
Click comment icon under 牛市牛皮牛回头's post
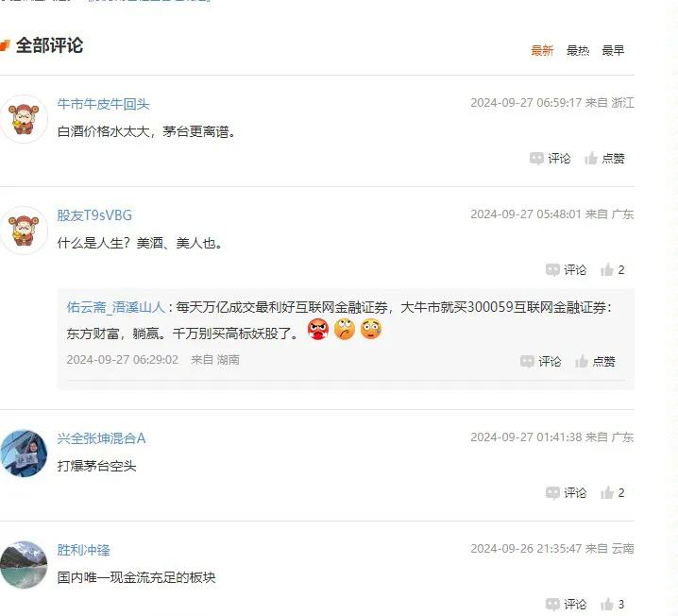point(536,159)
